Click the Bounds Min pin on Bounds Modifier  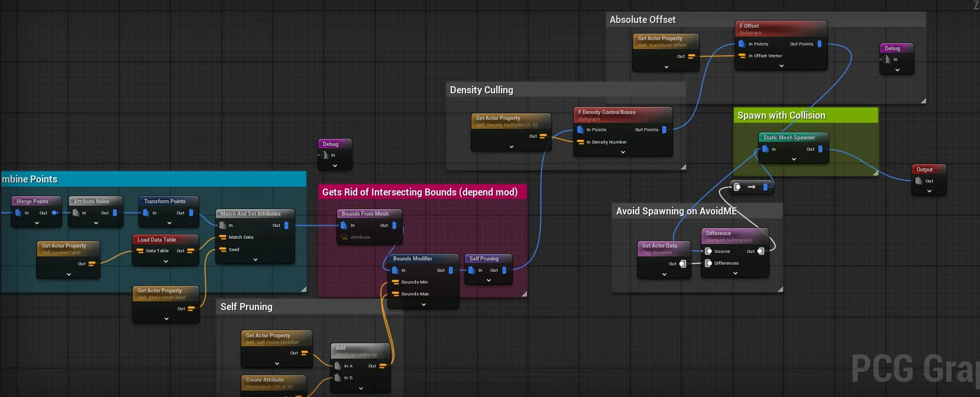(396, 282)
